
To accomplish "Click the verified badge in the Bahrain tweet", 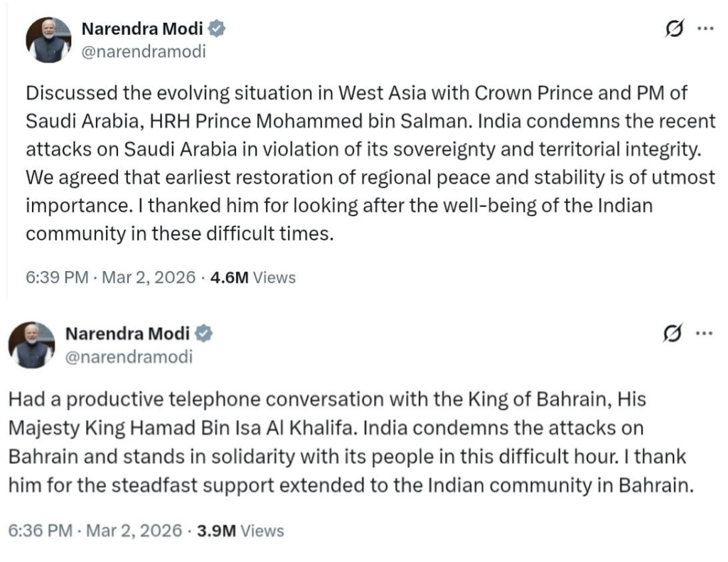I will pyautogui.click(x=204, y=334).
